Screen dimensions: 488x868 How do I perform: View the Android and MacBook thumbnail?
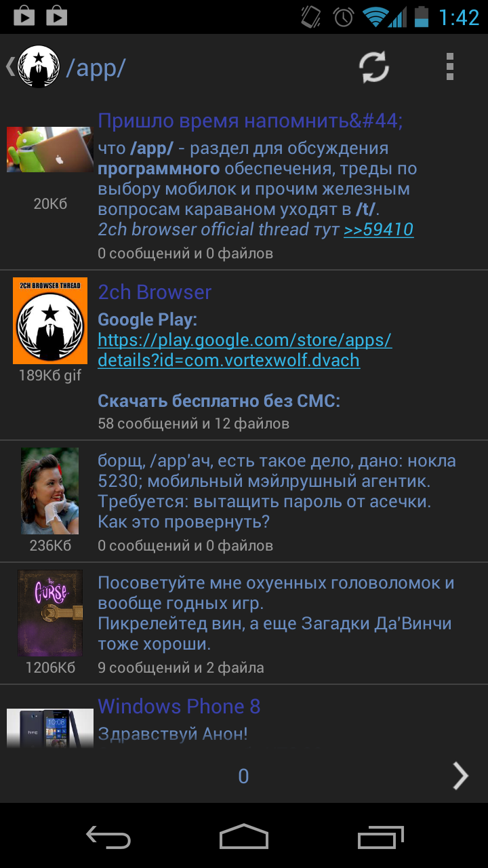tap(50, 149)
